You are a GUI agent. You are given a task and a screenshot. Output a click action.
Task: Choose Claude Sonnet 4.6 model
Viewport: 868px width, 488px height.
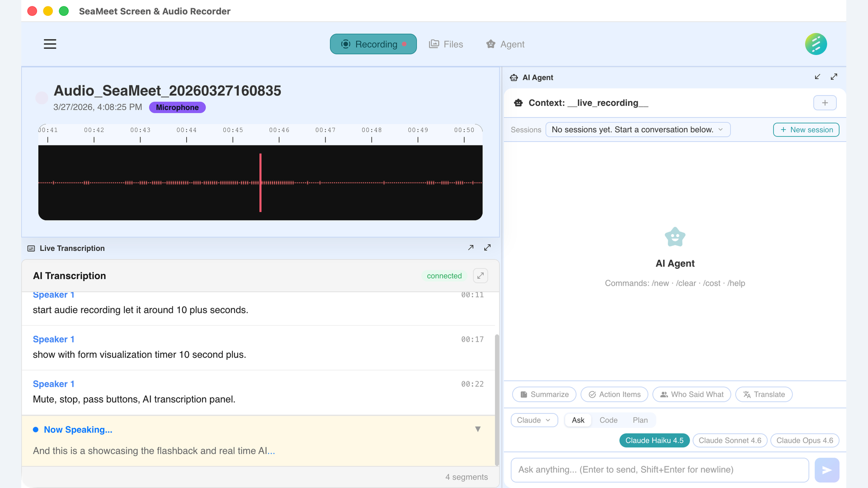point(730,441)
